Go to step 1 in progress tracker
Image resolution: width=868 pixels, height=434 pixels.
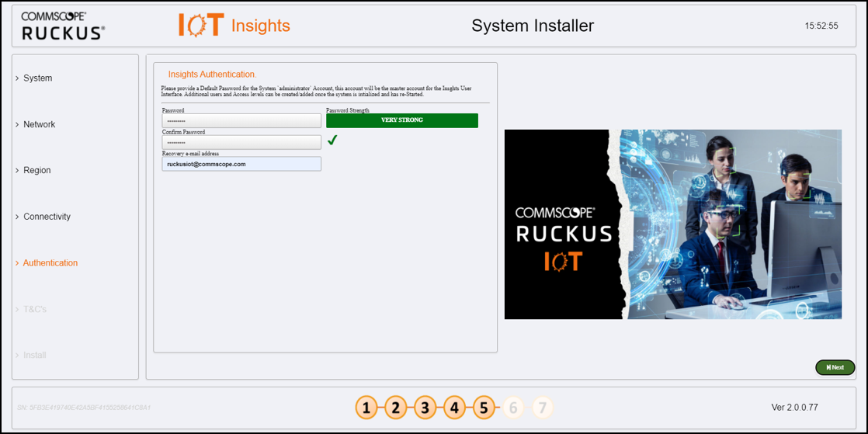(366, 408)
